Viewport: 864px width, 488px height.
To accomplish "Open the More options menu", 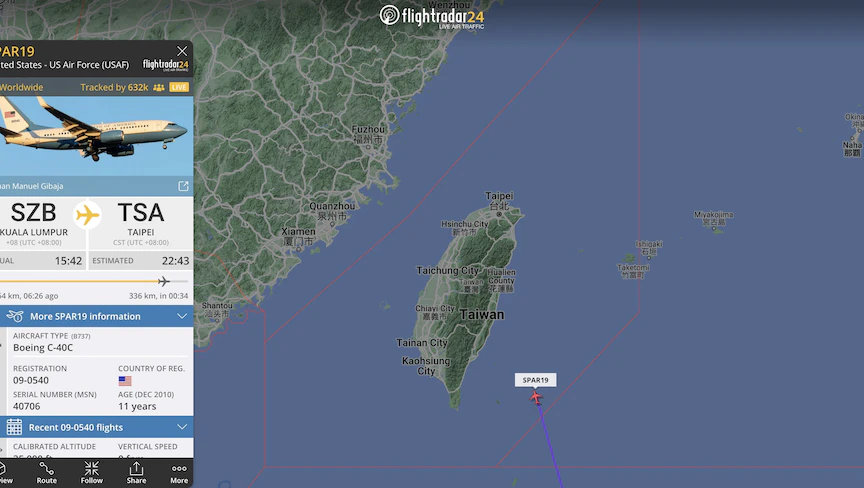I will coord(179,473).
